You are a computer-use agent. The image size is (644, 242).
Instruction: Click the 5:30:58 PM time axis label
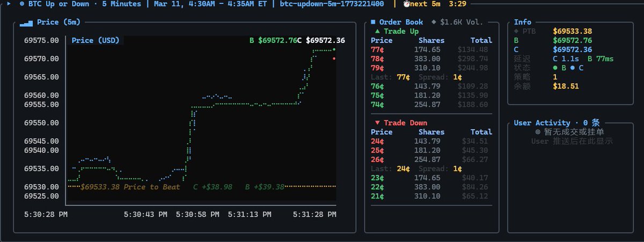pos(197,214)
